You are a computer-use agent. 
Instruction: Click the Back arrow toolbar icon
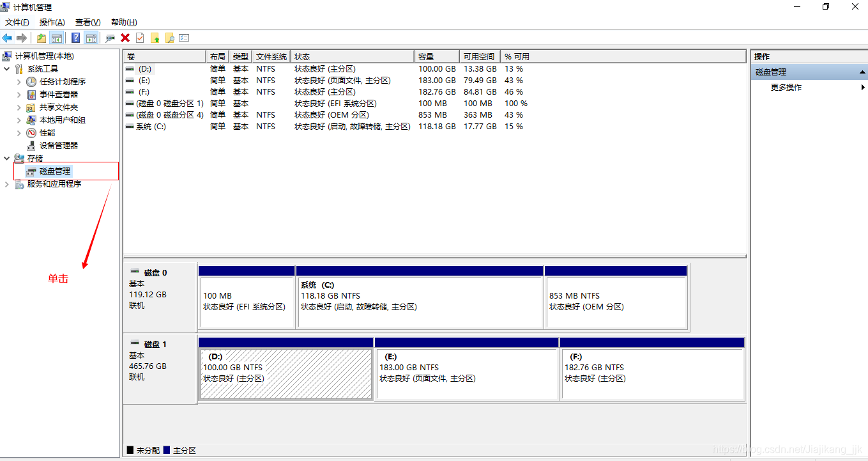[8, 38]
